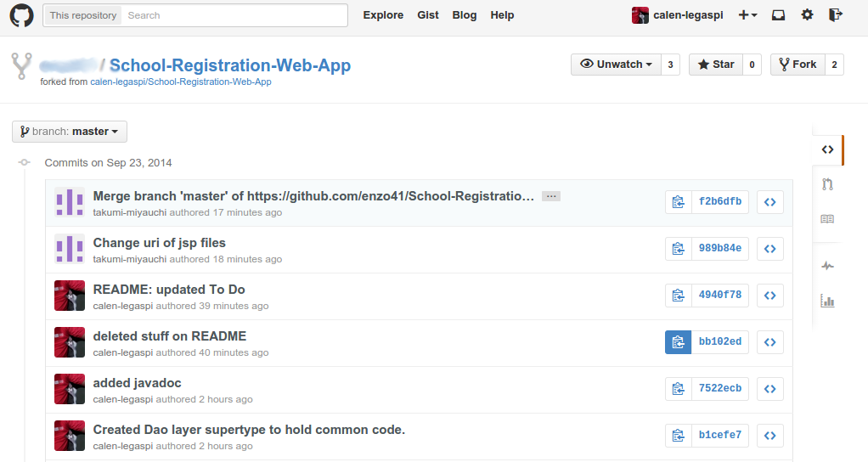The height and width of the screenshot is (462, 868).
Task: Open forked-from calen-legaspi/School-Registration-Web-App link
Action: 181,82
